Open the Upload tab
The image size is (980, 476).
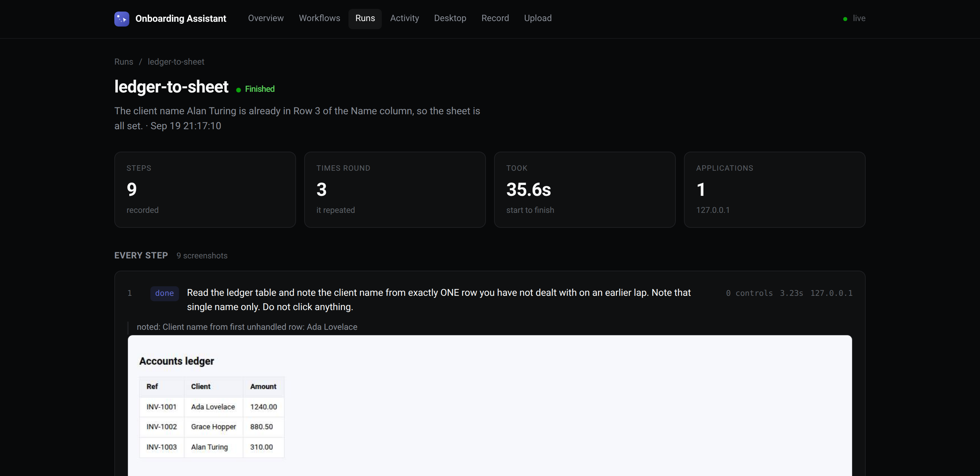538,18
